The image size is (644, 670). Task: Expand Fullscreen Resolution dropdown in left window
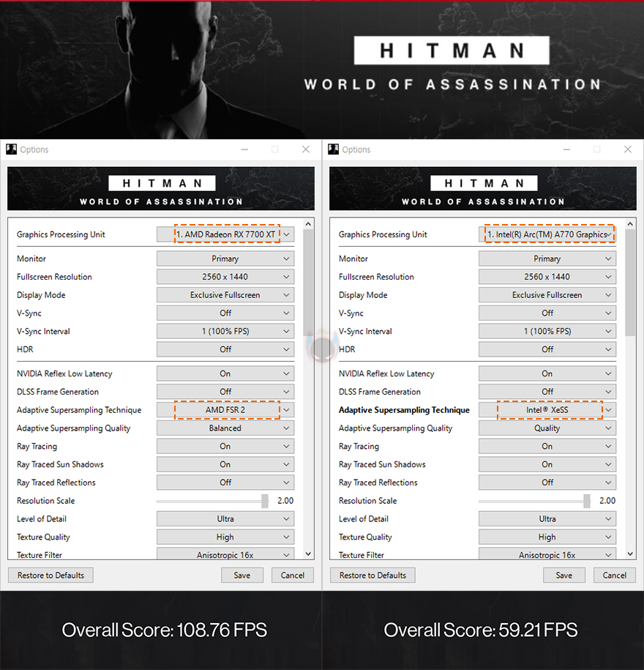[x=225, y=277]
